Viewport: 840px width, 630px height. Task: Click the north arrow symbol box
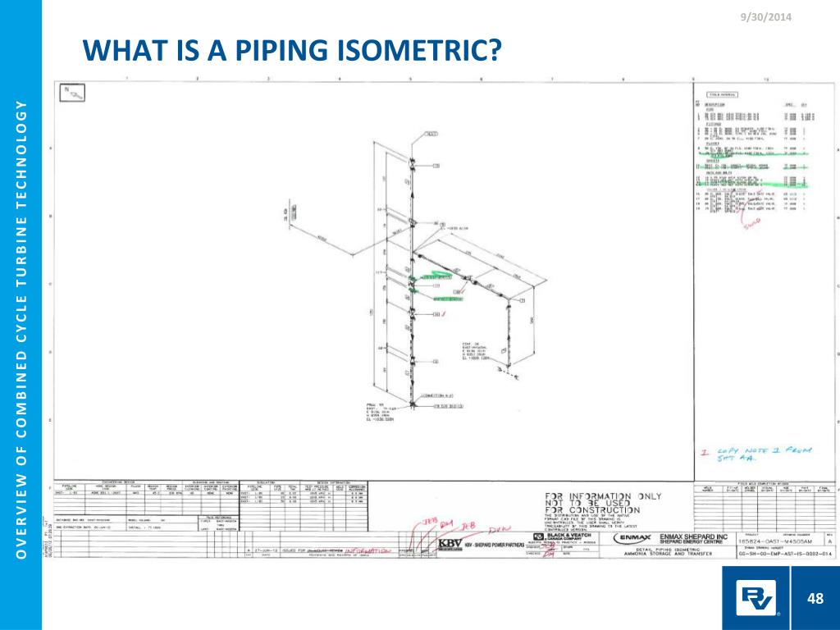coord(72,92)
